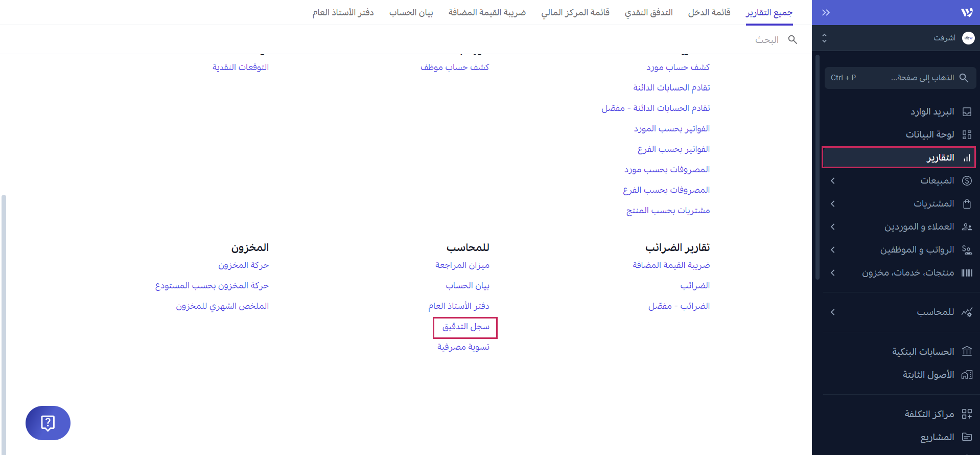
Task: Click الحسابات البنكية bank icon
Action: [x=967, y=352]
